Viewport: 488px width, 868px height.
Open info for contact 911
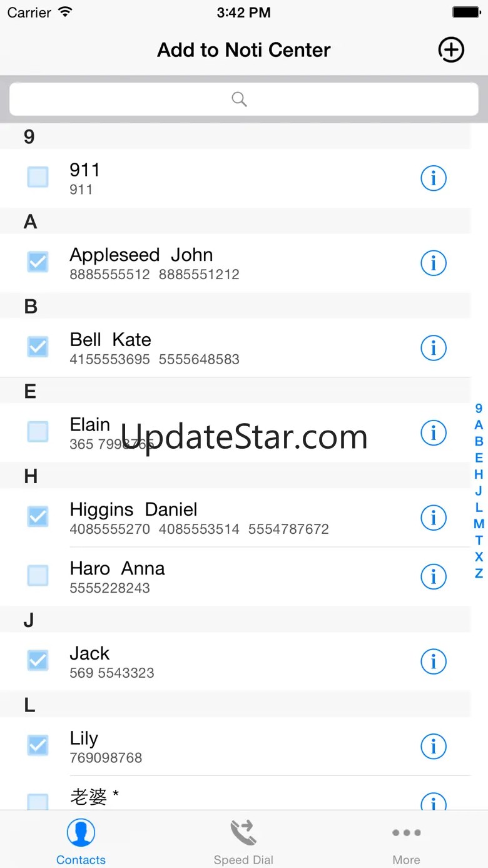(433, 178)
